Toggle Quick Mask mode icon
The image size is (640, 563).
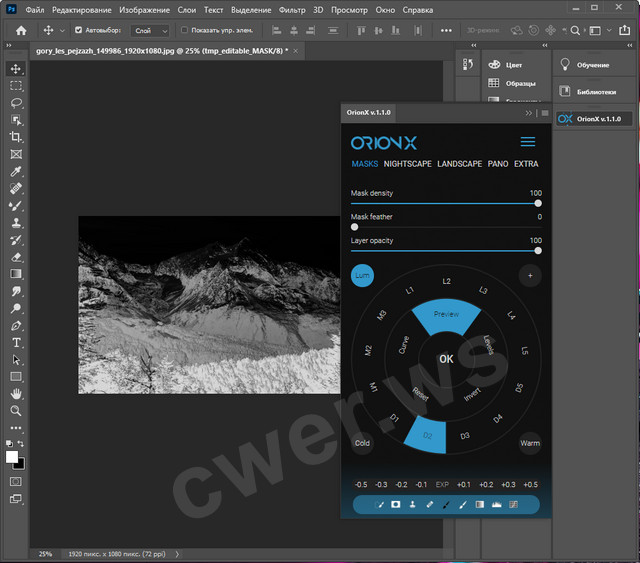[x=16, y=481]
